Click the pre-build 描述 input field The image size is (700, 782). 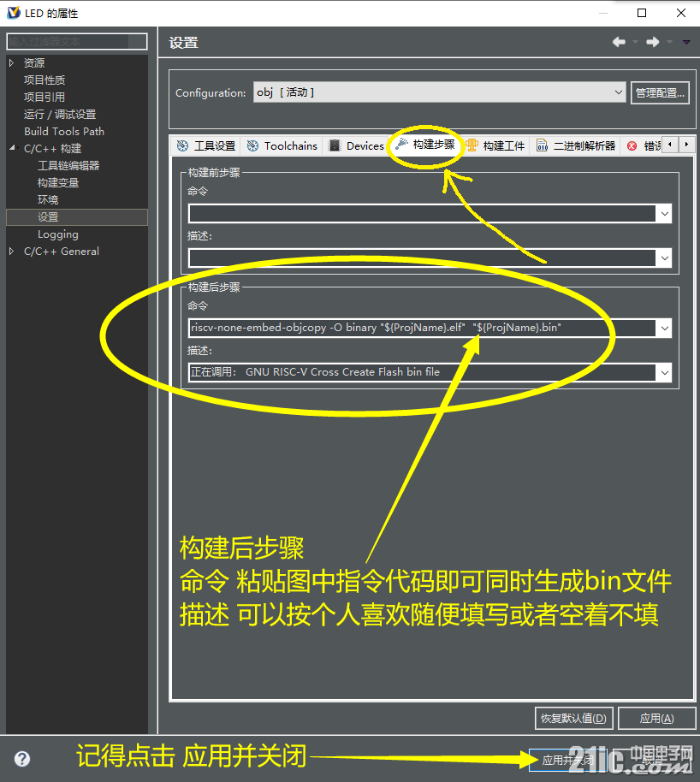tap(422, 258)
